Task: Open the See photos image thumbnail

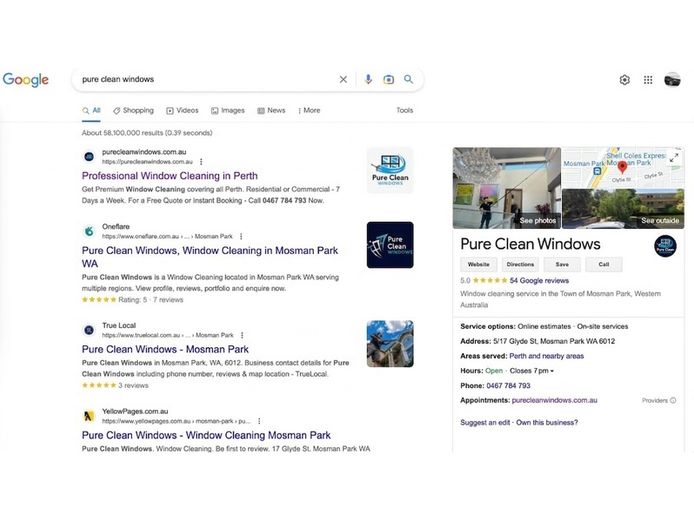Action: (x=507, y=188)
